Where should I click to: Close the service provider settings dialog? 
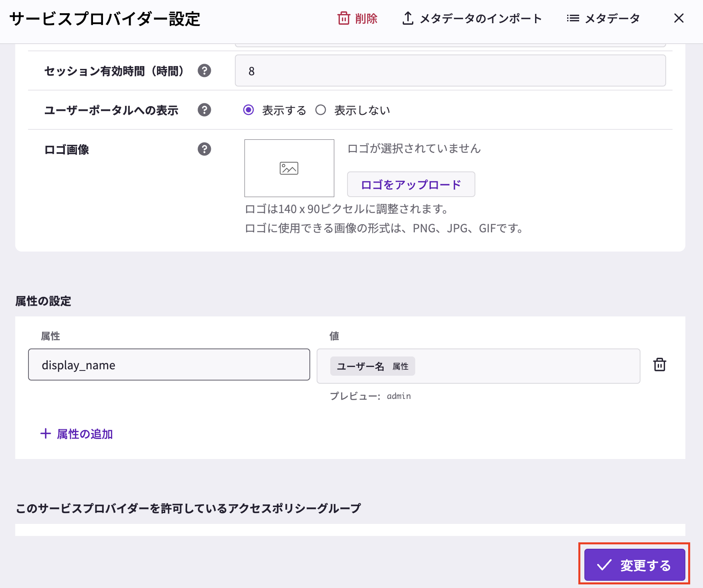click(x=679, y=18)
